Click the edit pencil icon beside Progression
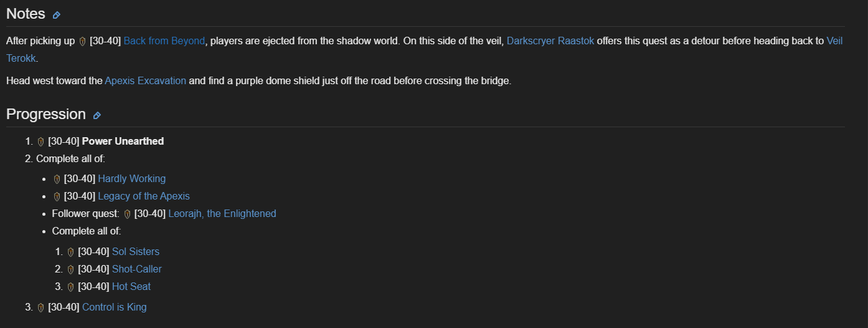This screenshot has height=328, width=868. click(97, 115)
